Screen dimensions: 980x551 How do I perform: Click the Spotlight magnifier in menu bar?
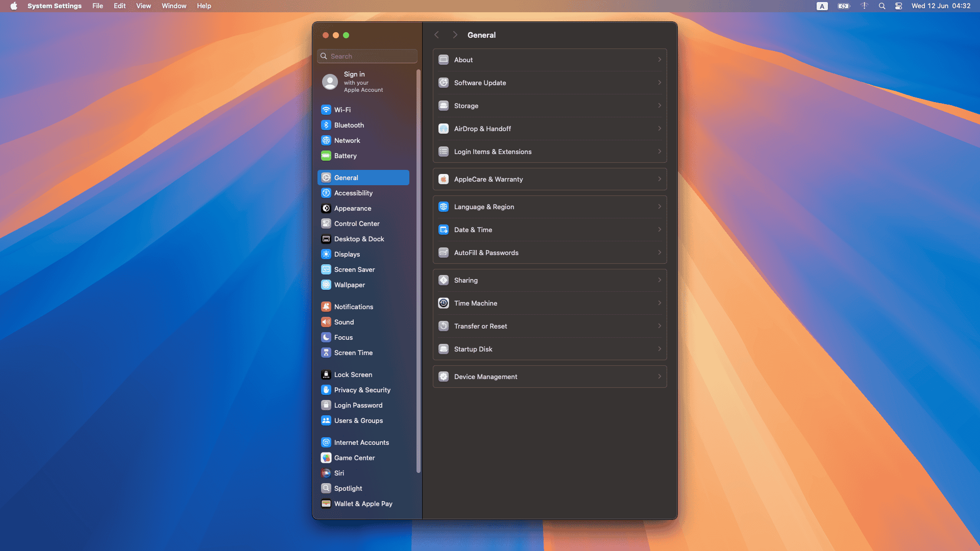(x=882, y=6)
